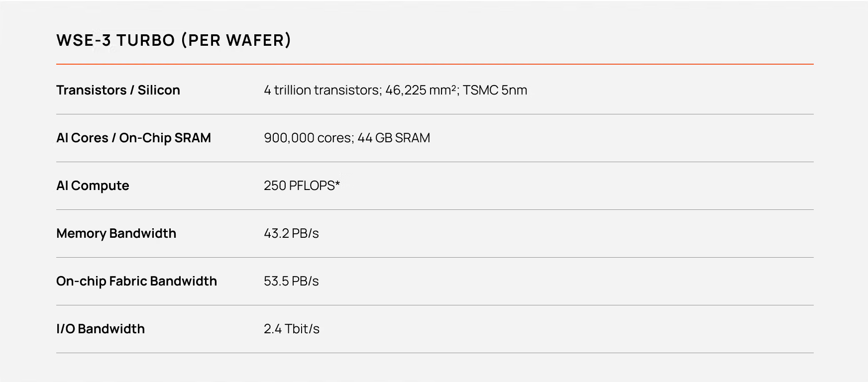Image resolution: width=868 pixels, height=382 pixels.
Task: Select the Memory Bandwidth label
Action: [x=116, y=233]
